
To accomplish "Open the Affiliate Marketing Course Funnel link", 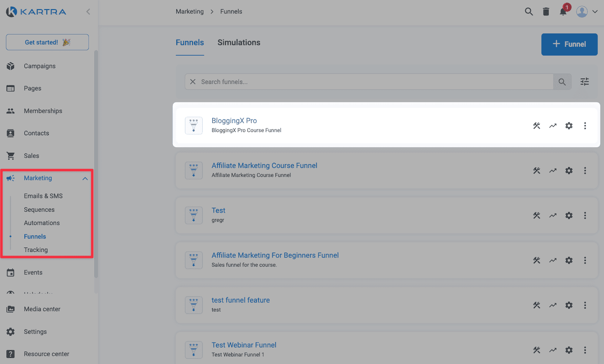I will point(264,166).
